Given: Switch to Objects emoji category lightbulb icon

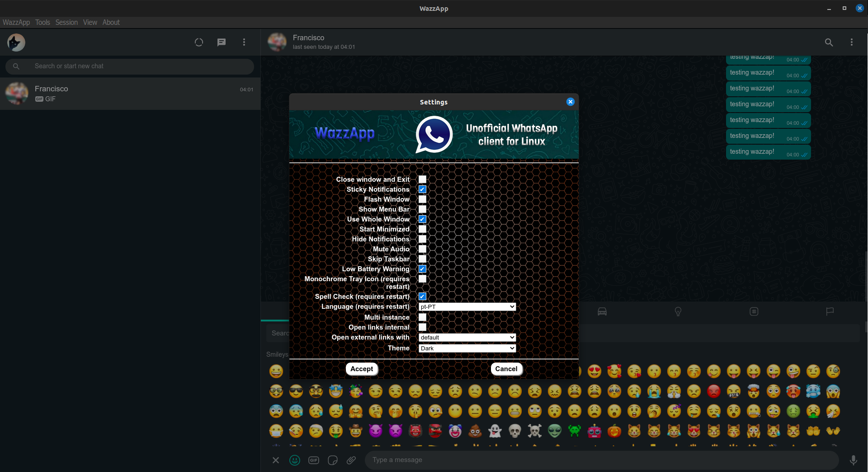Looking at the screenshot, I should (678, 312).
